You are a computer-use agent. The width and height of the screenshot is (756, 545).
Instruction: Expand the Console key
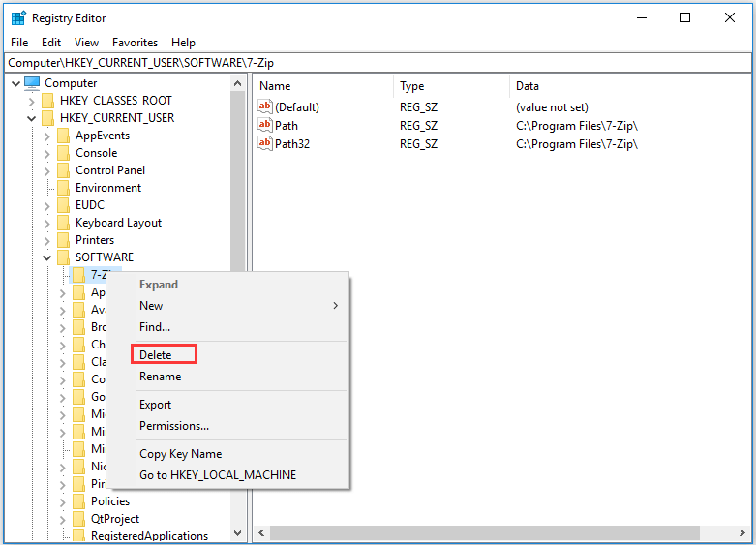tap(46, 153)
